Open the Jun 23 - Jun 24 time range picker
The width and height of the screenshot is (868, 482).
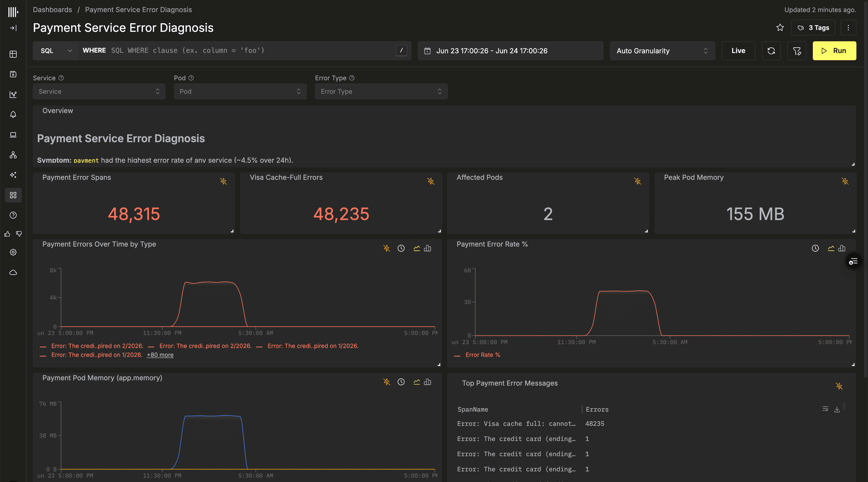coord(510,51)
